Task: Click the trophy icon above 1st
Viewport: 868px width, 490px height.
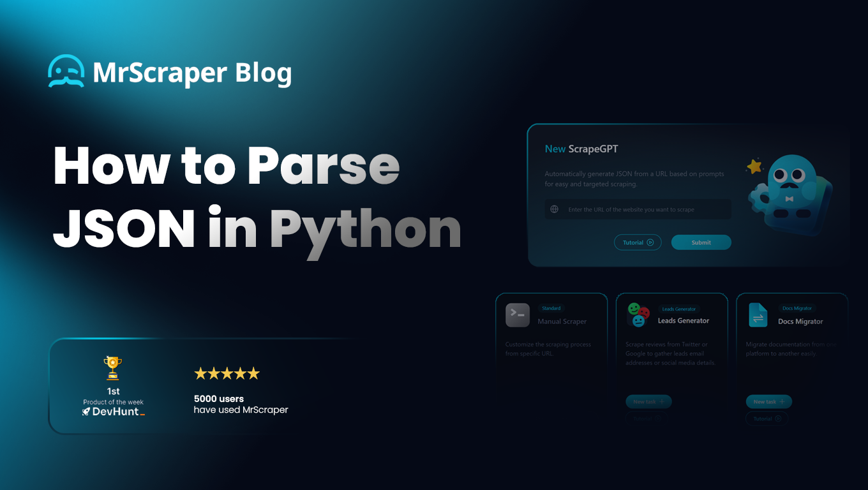Action: click(x=112, y=366)
